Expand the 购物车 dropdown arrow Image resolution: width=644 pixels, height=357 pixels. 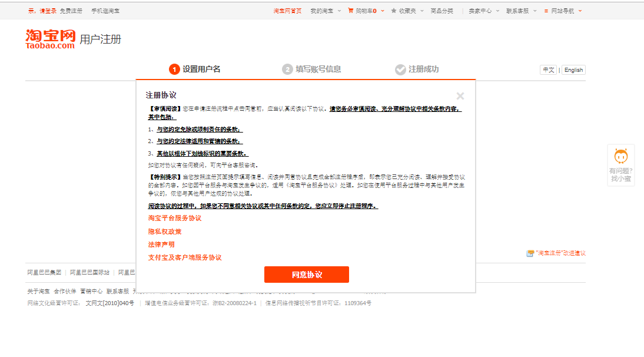click(x=383, y=11)
